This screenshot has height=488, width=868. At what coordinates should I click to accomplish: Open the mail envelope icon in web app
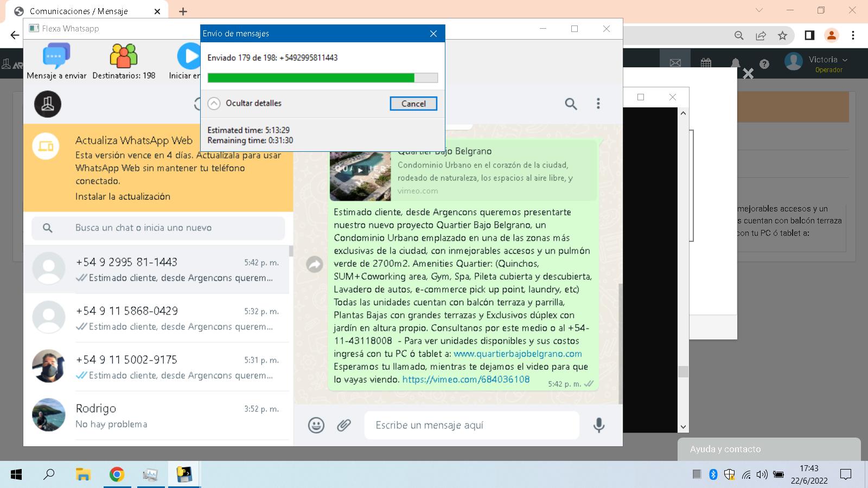(675, 63)
